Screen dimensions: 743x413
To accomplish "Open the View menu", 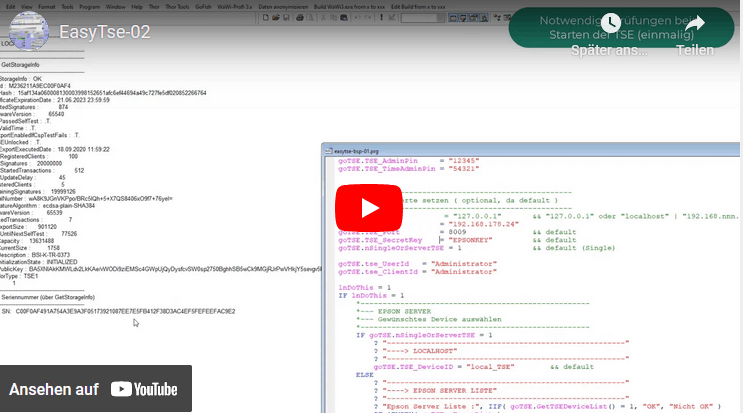I will tap(27, 7).
